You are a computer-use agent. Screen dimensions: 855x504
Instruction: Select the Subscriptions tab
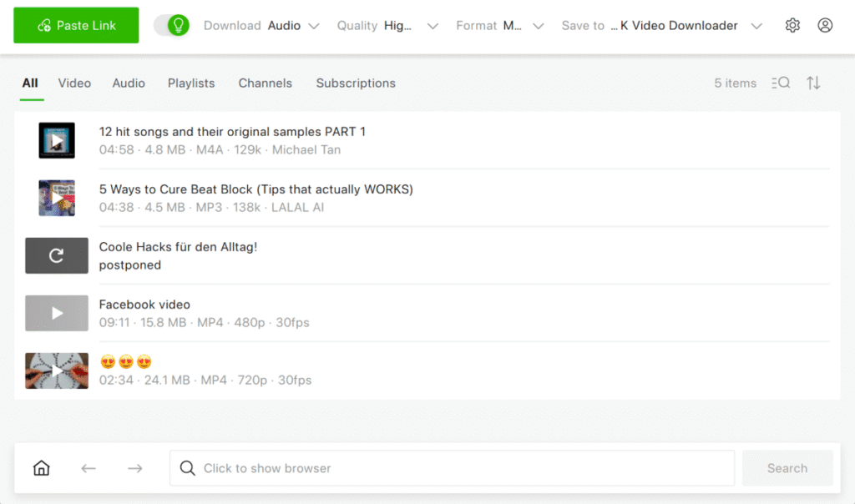(x=356, y=83)
